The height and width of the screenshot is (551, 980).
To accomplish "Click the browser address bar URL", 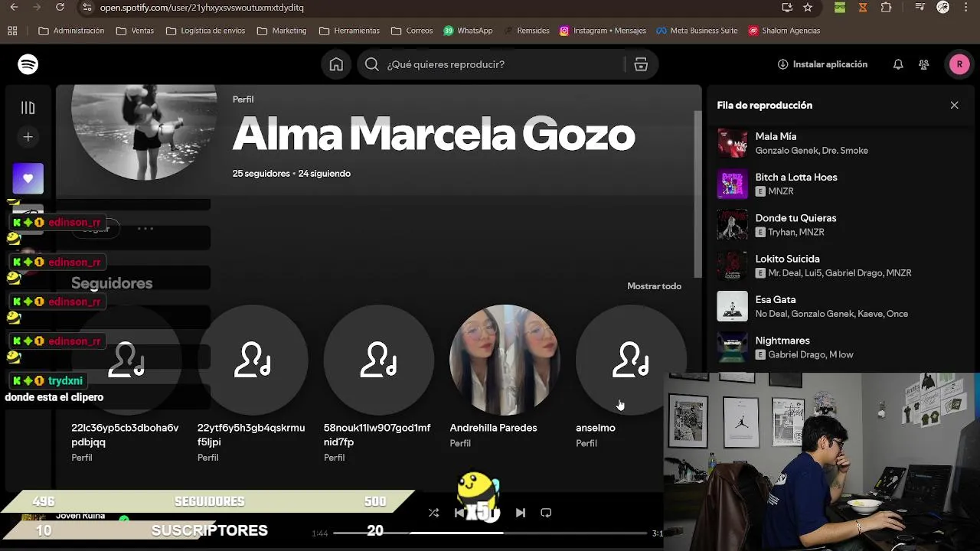I will pos(202,8).
